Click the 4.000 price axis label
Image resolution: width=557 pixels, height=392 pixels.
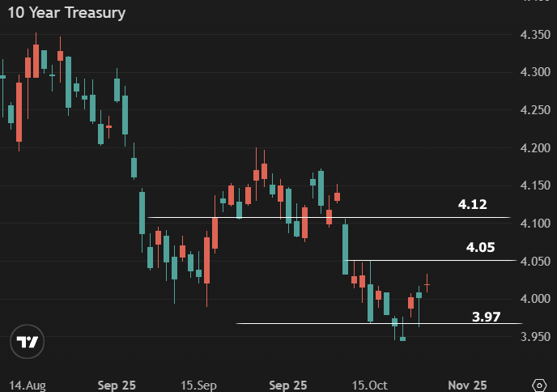tap(536, 300)
